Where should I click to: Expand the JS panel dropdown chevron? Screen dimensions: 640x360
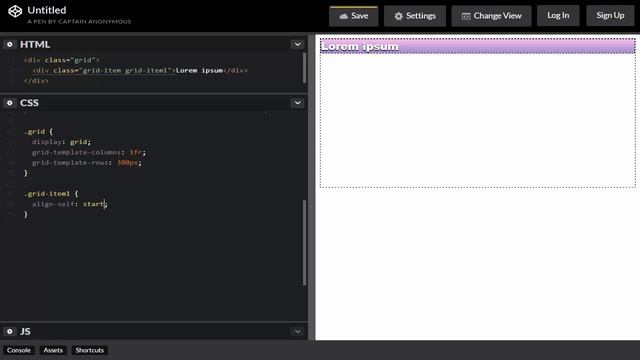tap(298, 331)
